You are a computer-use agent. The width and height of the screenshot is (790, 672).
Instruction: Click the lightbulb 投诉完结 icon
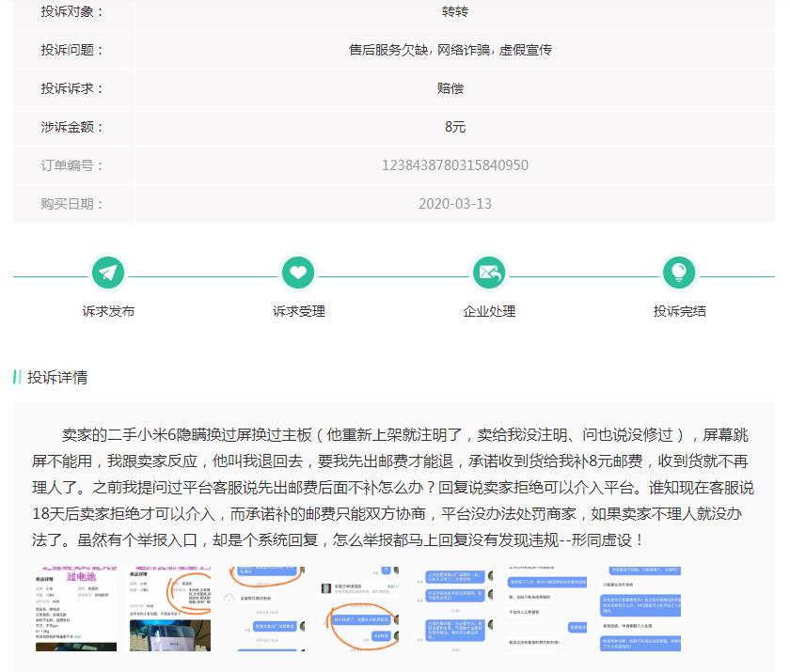679,273
